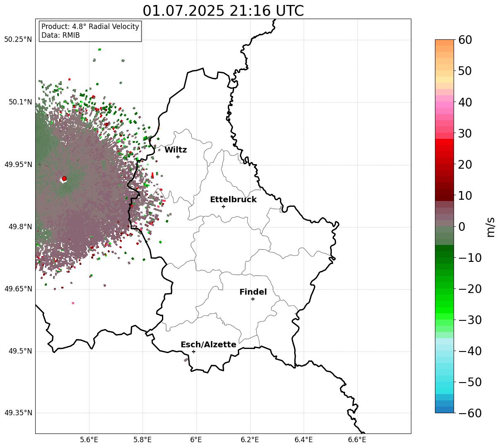Image resolution: width=500 pixels, height=448 pixels.
Task: Click the Ettelbruck city label
Action: (x=233, y=200)
